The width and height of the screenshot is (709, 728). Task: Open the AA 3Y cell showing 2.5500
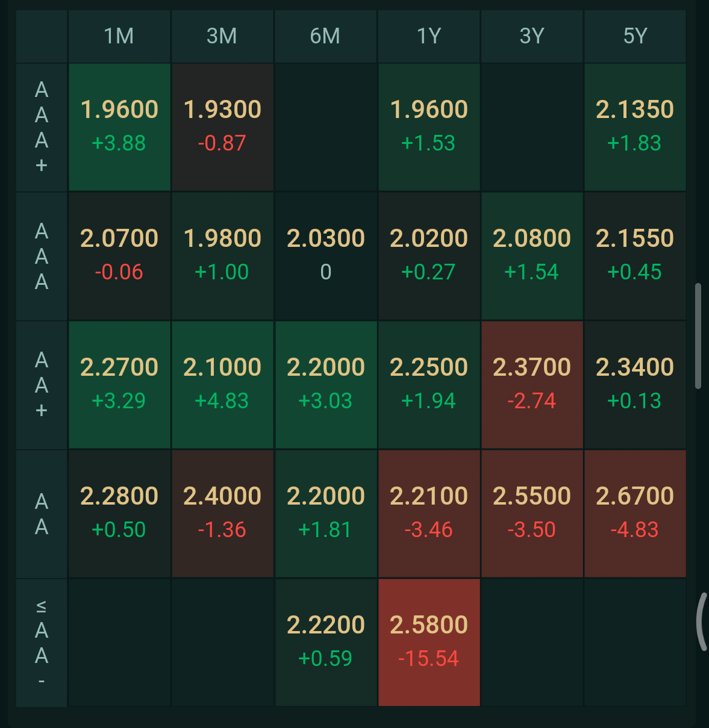click(x=532, y=514)
